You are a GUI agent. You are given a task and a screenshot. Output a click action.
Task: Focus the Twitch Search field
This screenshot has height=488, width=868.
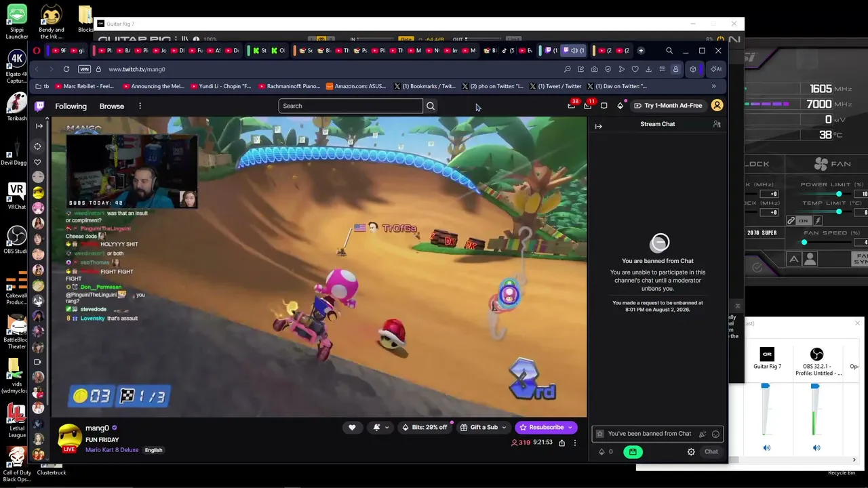tap(351, 106)
